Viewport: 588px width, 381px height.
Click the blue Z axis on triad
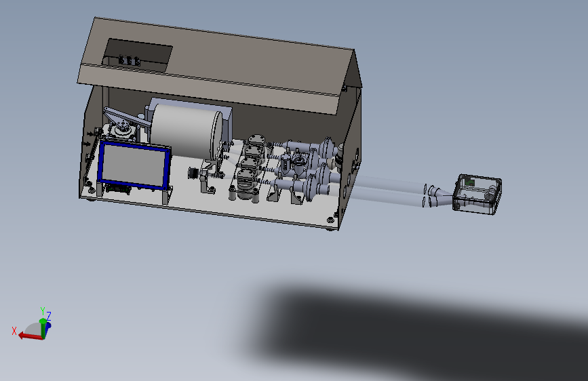48,327
